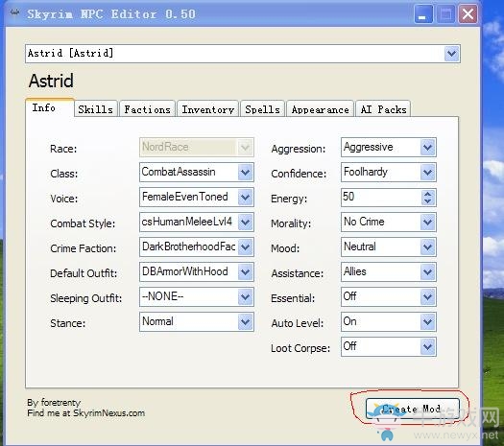Close the Skyrim NPC Editor window

tap(468, 14)
